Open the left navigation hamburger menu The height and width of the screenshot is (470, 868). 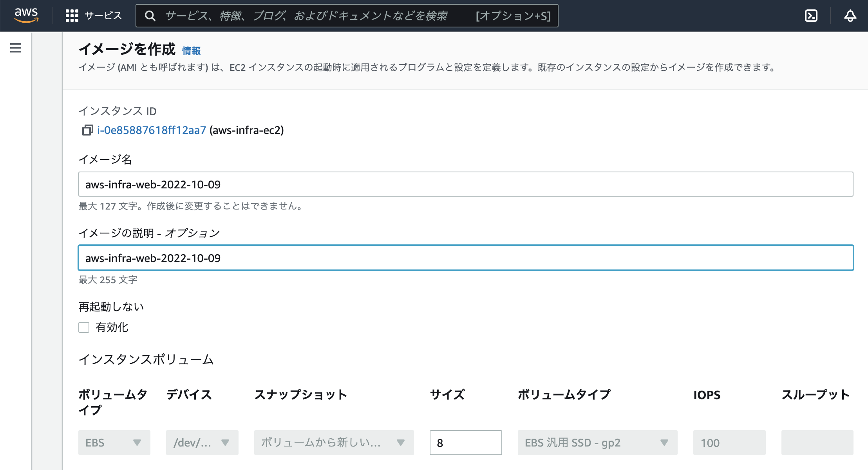[16, 48]
